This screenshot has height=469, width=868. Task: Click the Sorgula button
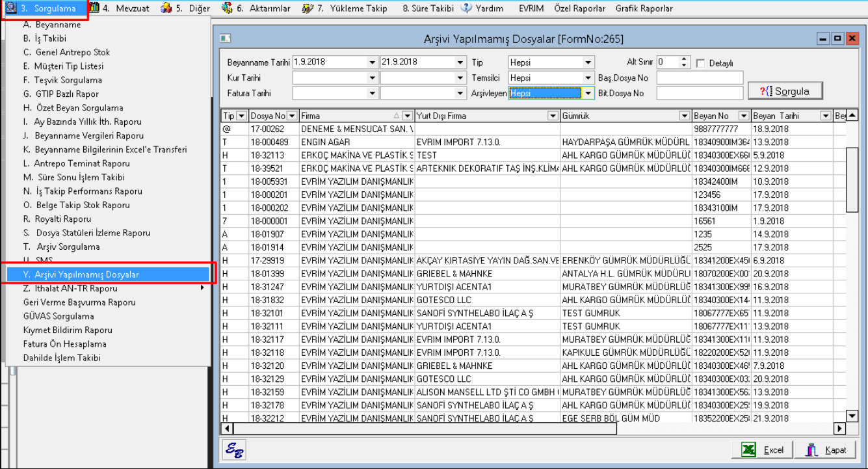[785, 91]
